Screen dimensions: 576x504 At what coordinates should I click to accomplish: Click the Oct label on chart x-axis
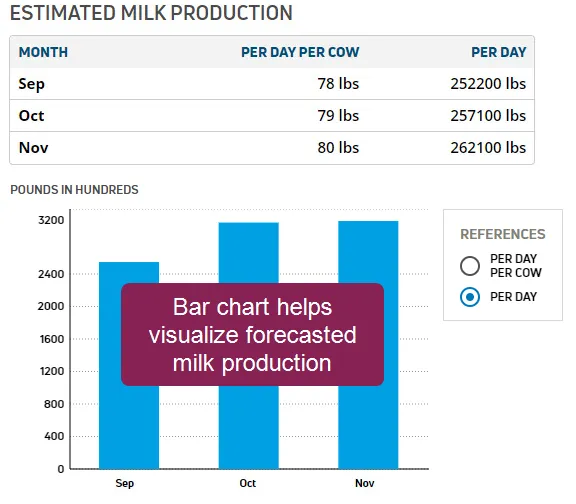click(x=248, y=483)
